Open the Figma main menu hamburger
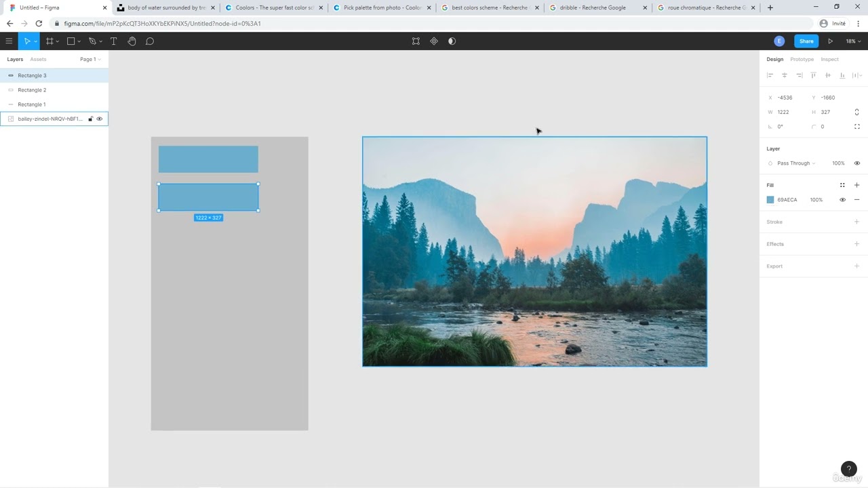868x488 pixels. (x=9, y=41)
